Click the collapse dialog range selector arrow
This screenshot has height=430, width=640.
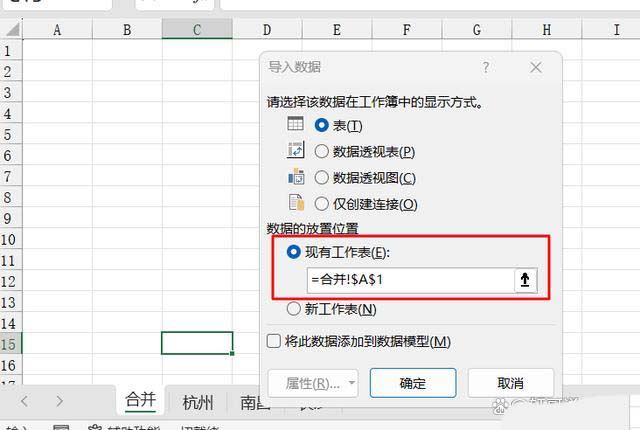(525, 280)
